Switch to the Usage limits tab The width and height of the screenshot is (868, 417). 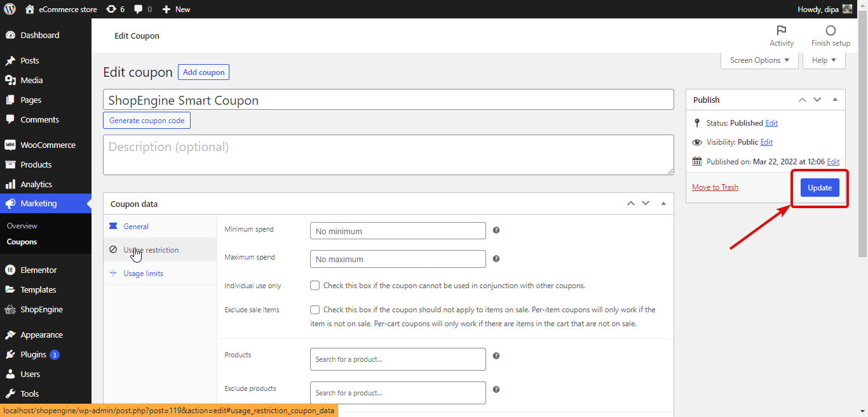point(160,273)
